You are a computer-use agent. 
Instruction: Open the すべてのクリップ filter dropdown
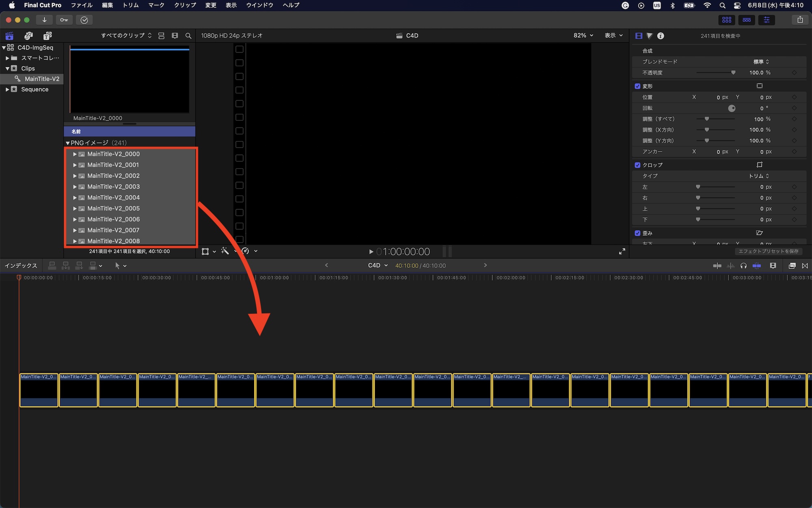click(x=126, y=36)
